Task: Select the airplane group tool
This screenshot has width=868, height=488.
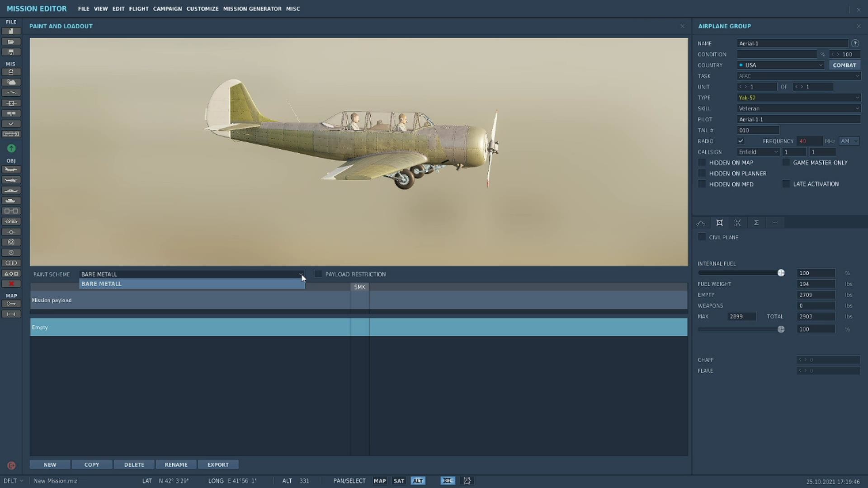Action: [x=11, y=169]
